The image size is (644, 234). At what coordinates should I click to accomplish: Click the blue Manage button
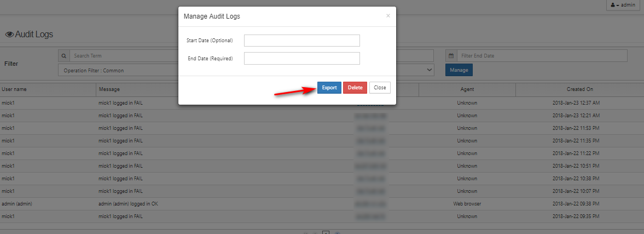click(459, 70)
